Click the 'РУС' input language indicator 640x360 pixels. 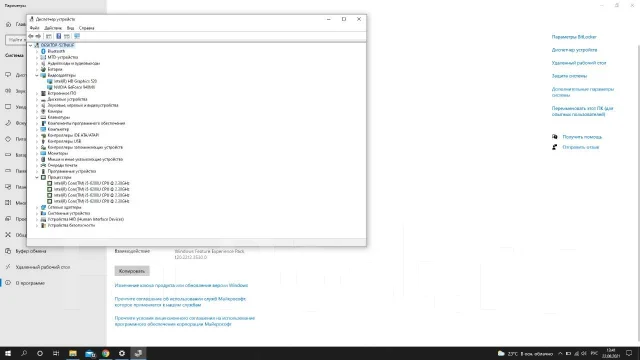tap(594, 353)
